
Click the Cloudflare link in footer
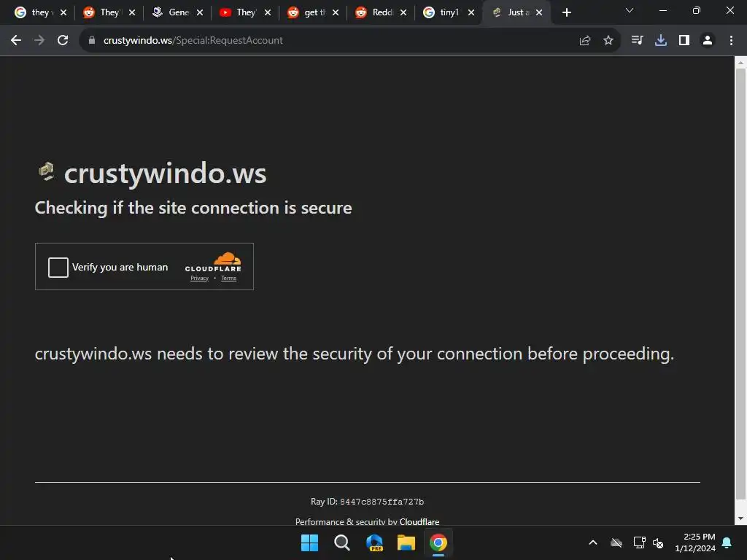click(419, 522)
